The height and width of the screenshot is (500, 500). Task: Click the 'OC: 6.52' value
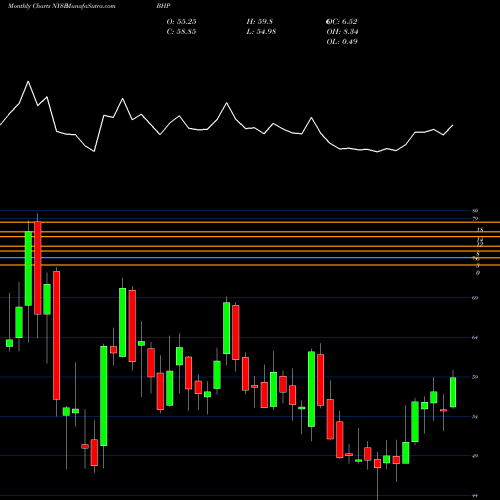click(342, 22)
